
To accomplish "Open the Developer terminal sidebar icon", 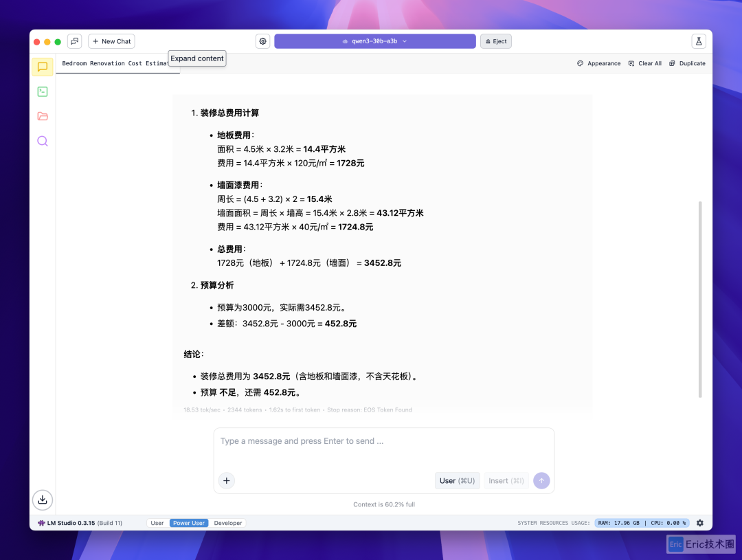I will point(43,91).
